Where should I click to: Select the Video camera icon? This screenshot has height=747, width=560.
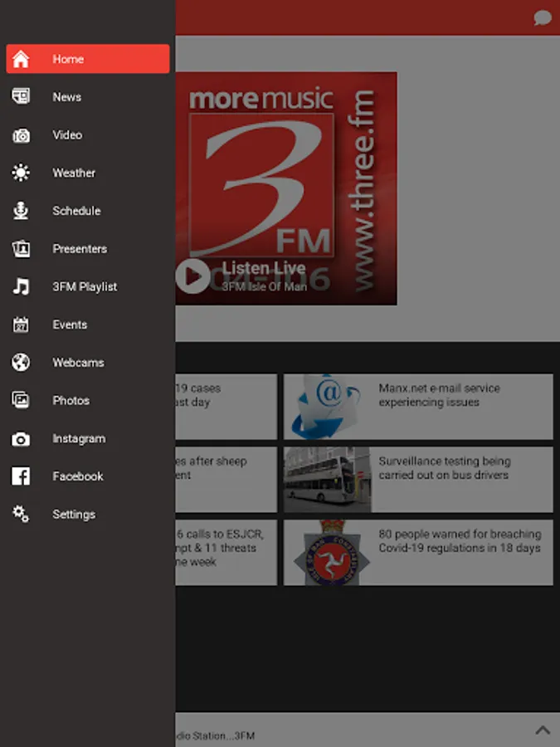coord(21,135)
